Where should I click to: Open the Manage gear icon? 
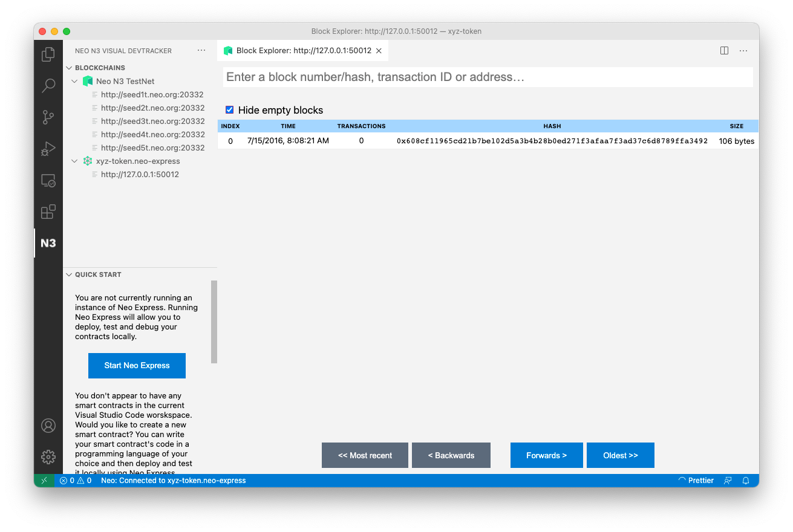(x=48, y=457)
